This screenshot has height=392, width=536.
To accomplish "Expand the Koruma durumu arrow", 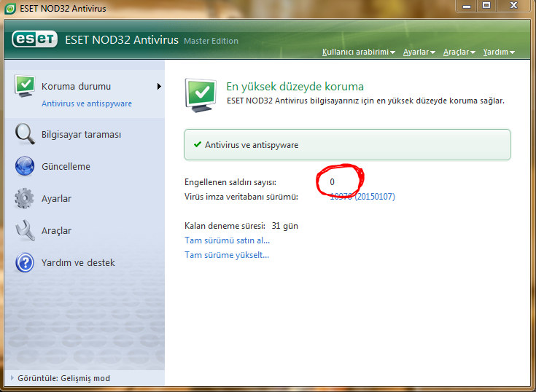I will (159, 87).
